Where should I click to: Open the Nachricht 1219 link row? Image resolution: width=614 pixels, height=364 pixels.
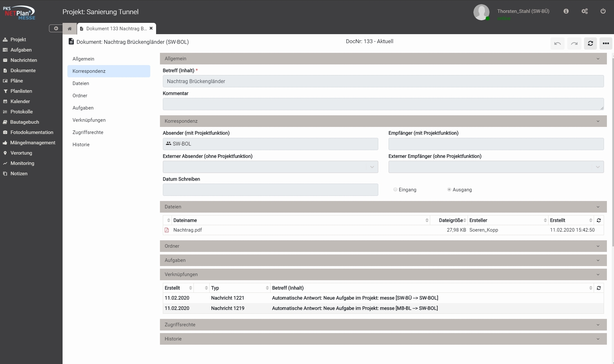tap(383, 308)
